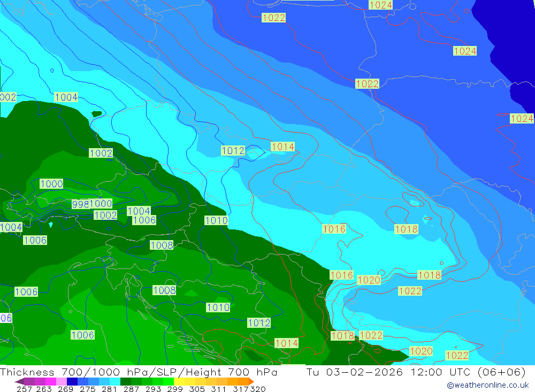Click the legend value 287

(131, 389)
